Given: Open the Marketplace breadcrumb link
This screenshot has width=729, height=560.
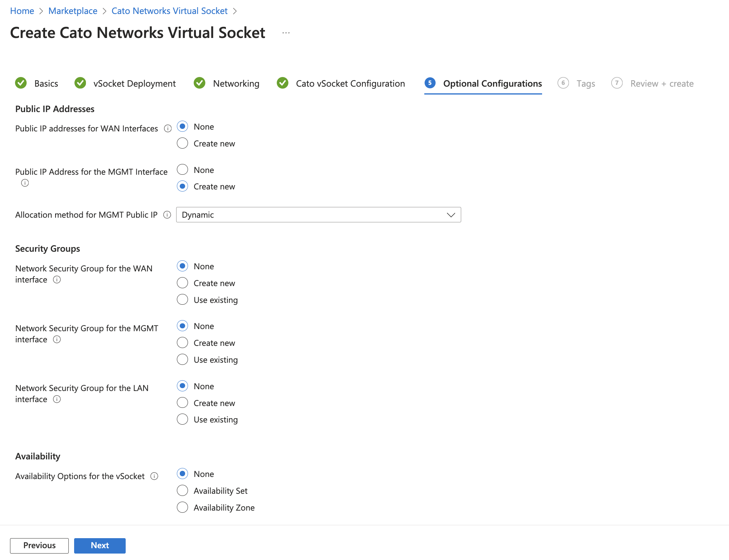Looking at the screenshot, I should (x=73, y=11).
